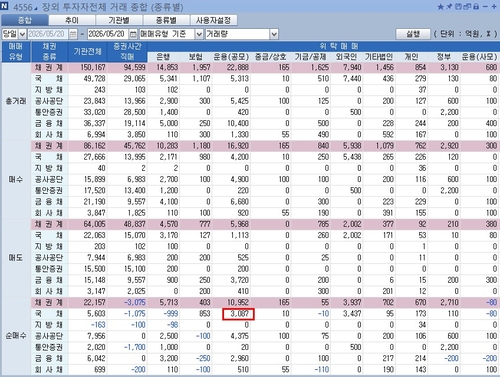Screen dimensions: 500x377
Task: Click the 매도 row group label
Action: pyautogui.click(x=16, y=258)
